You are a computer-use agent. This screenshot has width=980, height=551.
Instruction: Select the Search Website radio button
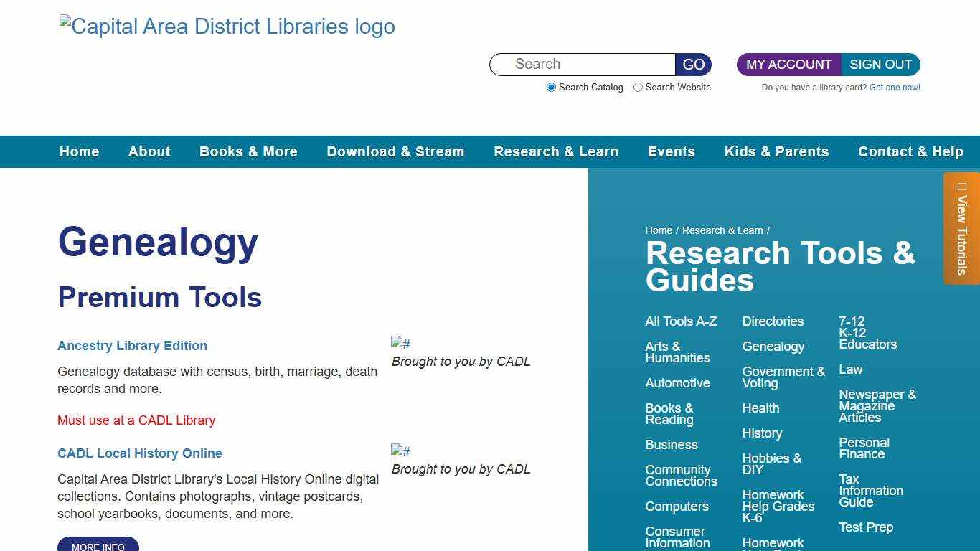point(638,87)
